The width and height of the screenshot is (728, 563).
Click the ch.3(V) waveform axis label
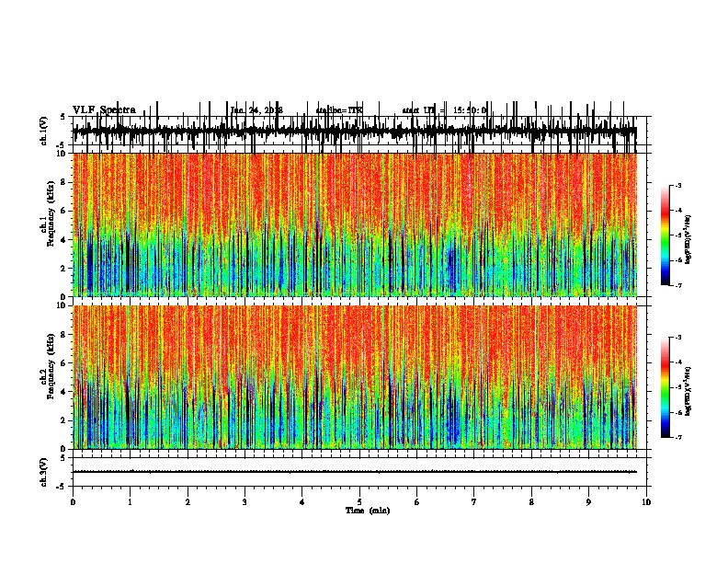pyautogui.click(x=44, y=472)
